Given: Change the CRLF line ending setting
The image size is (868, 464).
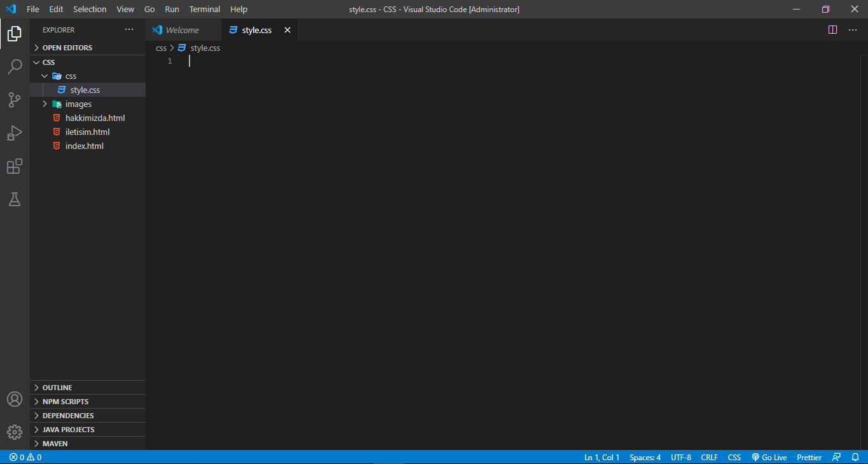Looking at the screenshot, I should (709, 457).
